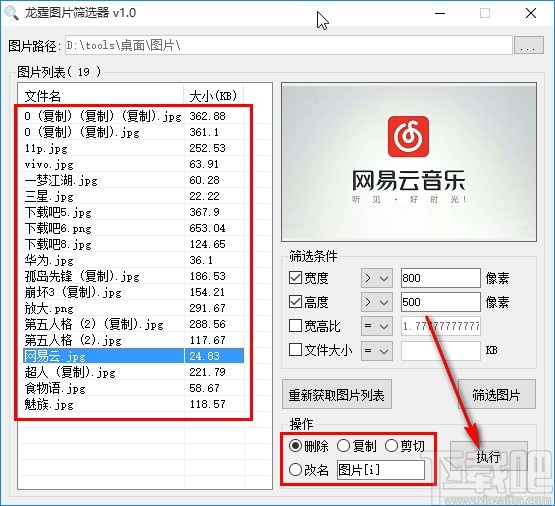555x506 pixels.
Task: Click the 重新获取图片列表 button
Action: [337, 395]
